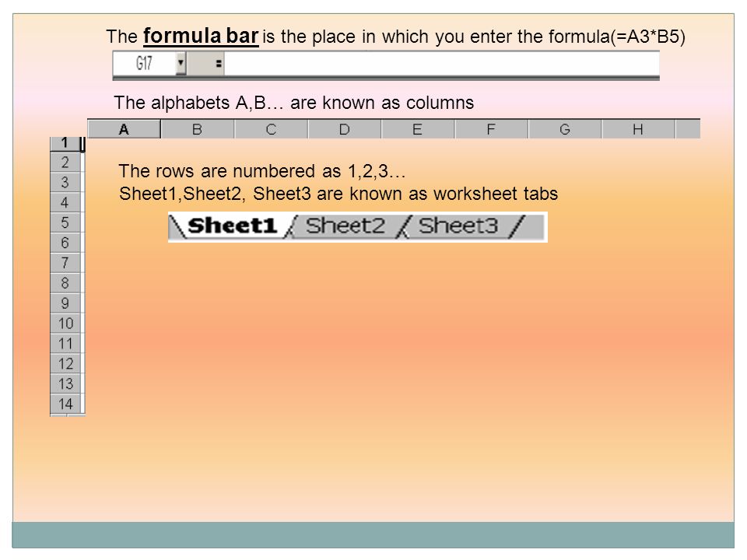Select row 1 header

65,143
